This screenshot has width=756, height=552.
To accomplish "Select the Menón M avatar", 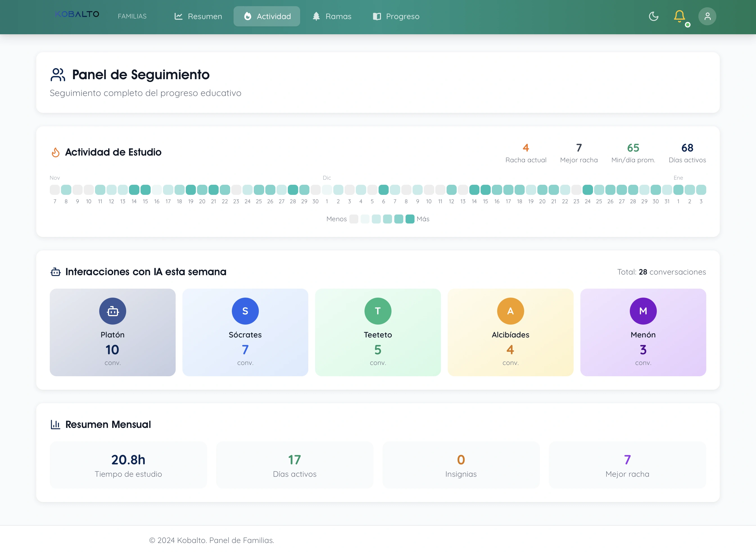I will point(643,311).
